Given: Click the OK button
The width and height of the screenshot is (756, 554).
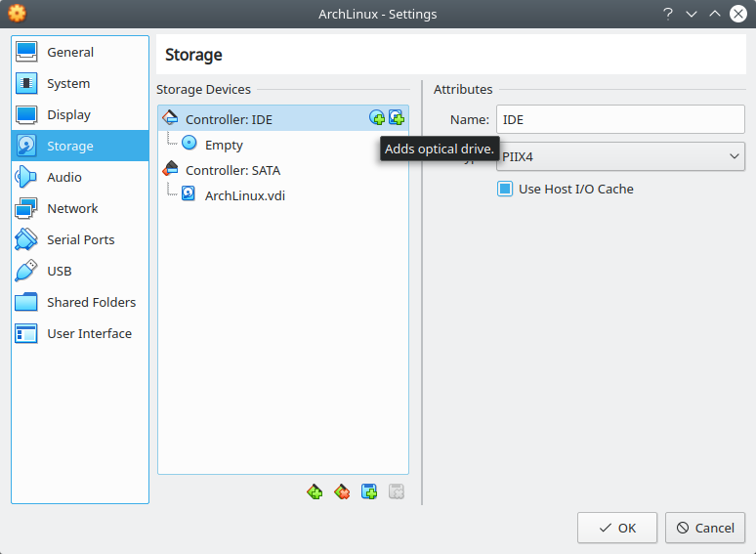Looking at the screenshot, I should [x=617, y=528].
